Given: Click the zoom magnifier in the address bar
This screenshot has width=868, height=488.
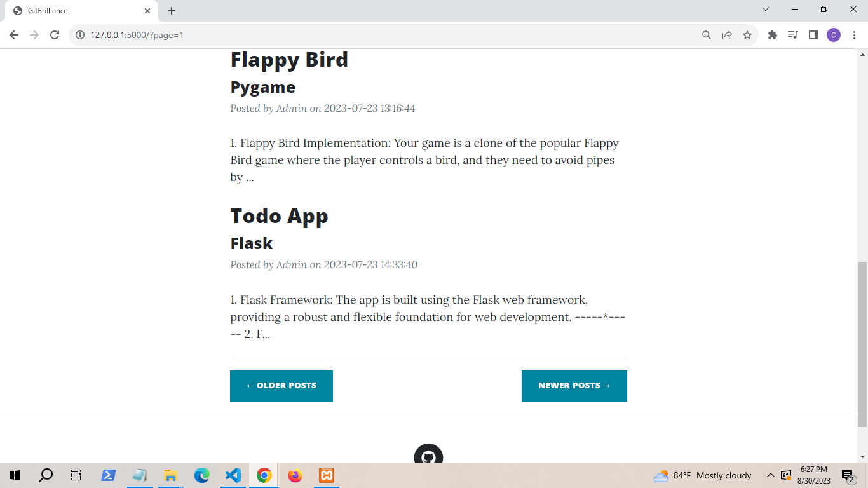Looking at the screenshot, I should (706, 35).
